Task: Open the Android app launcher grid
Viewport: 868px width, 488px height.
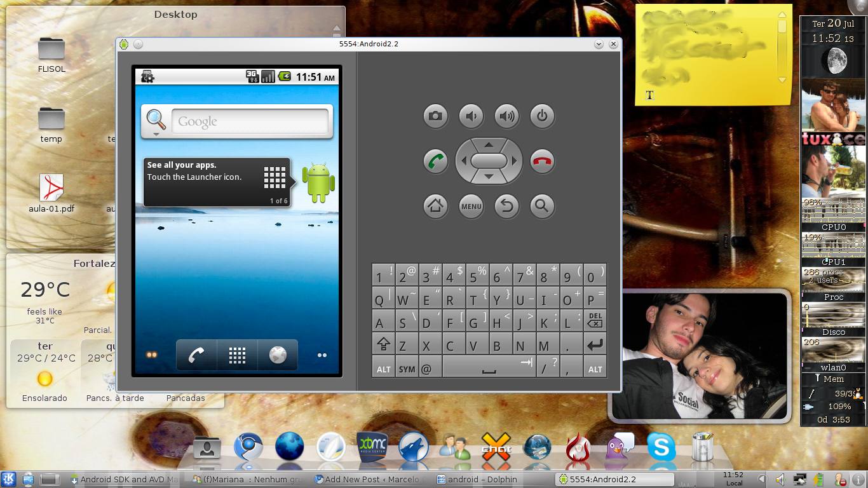Action: (x=237, y=355)
